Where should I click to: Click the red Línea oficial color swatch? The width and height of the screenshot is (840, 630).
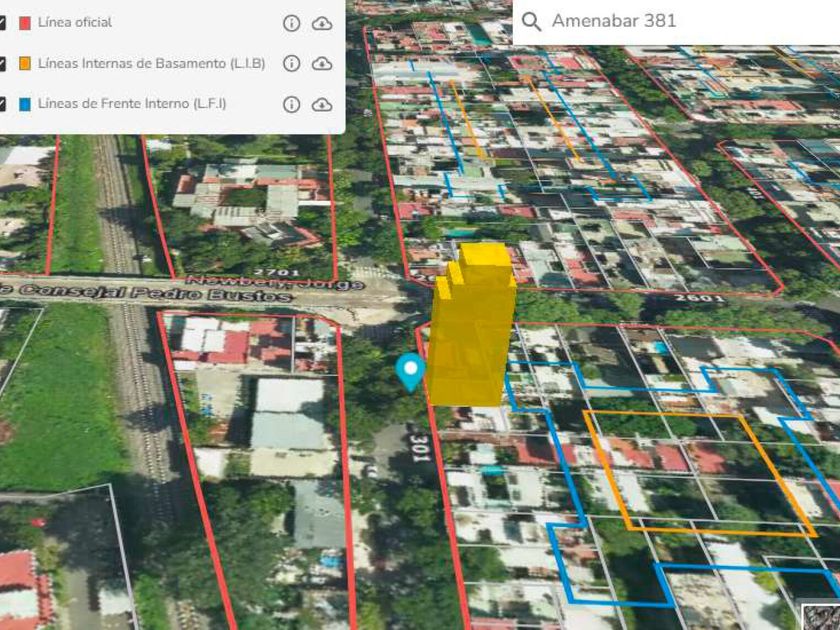click(25, 23)
